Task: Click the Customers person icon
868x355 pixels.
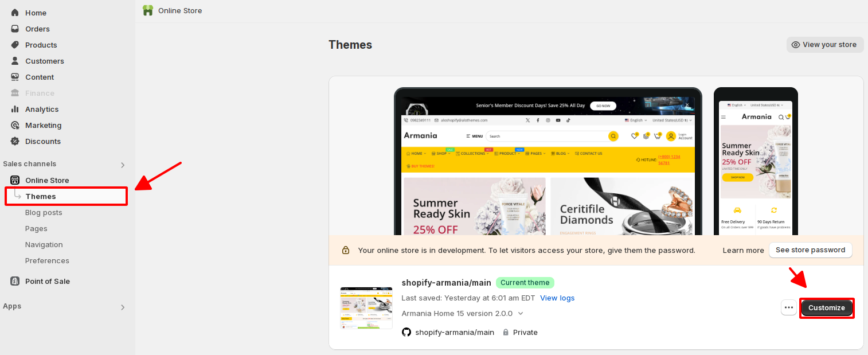Action: (x=15, y=61)
